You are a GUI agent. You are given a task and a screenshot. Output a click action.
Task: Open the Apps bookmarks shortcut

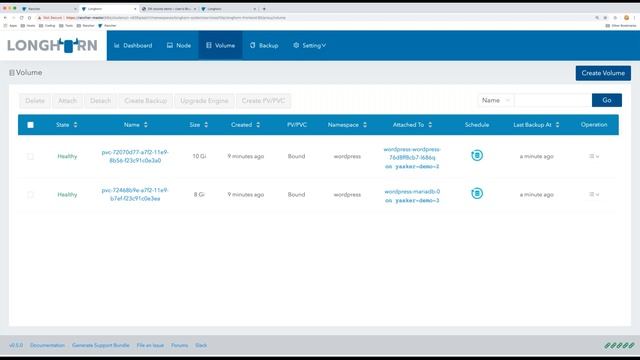click(11, 26)
